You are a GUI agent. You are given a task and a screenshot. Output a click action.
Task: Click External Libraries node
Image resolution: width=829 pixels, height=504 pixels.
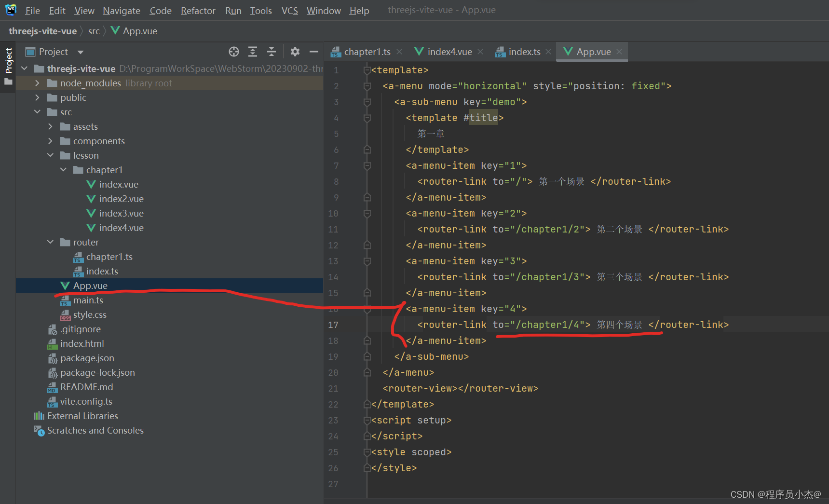click(x=82, y=416)
